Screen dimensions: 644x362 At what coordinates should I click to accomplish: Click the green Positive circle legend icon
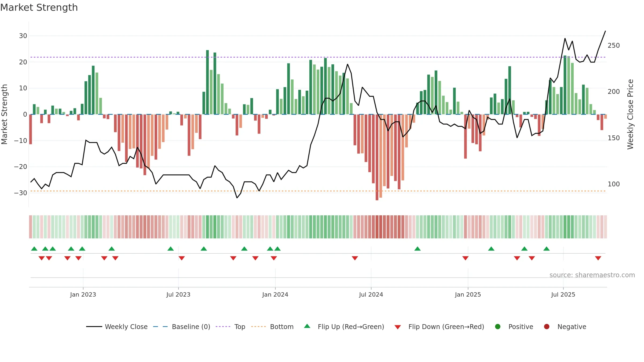[x=498, y=327]
